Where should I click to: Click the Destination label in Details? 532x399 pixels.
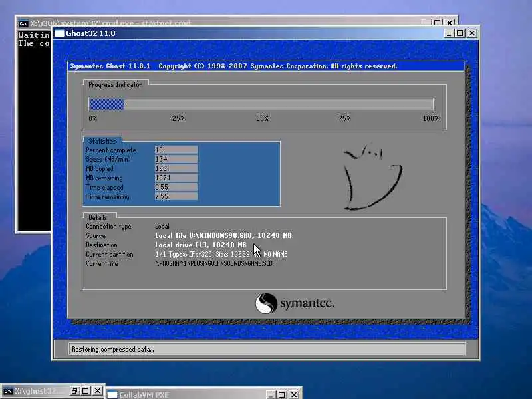(102, 245)
